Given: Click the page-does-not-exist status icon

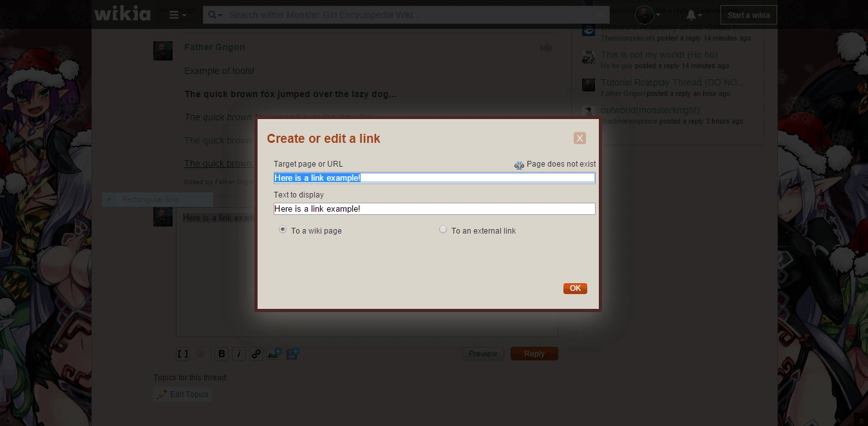Looking at the screenshot, I should [519, 165].
